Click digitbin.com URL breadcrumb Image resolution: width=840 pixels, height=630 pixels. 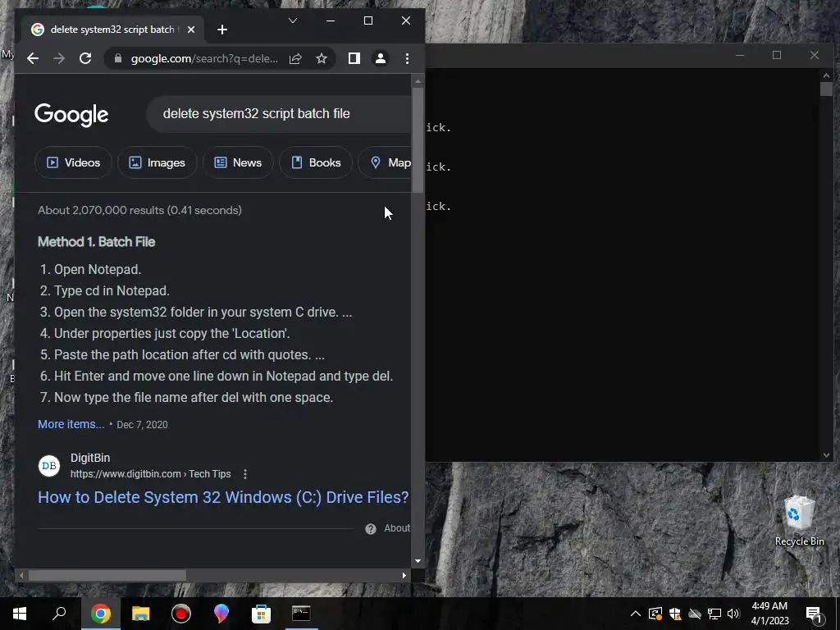pos(151,474)
